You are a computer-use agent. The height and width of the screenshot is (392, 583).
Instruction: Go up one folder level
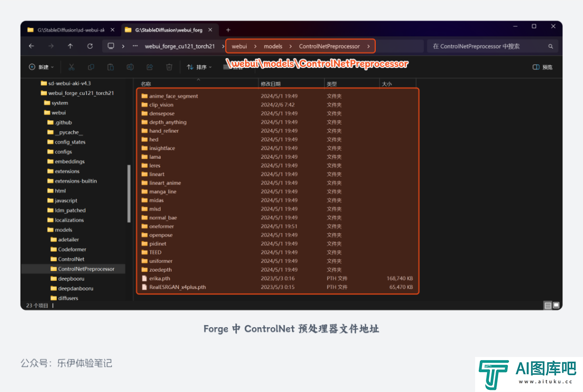click(x=70, y=46)
